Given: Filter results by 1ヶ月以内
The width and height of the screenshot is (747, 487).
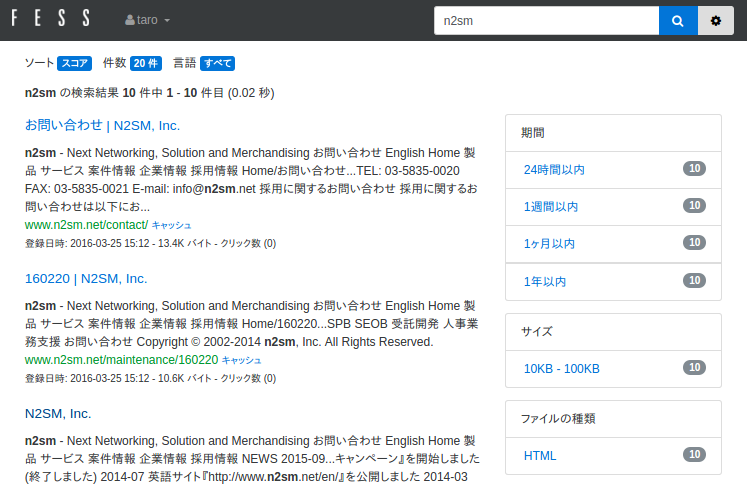Looking at the screenshot, I should [x=549, y=244].
